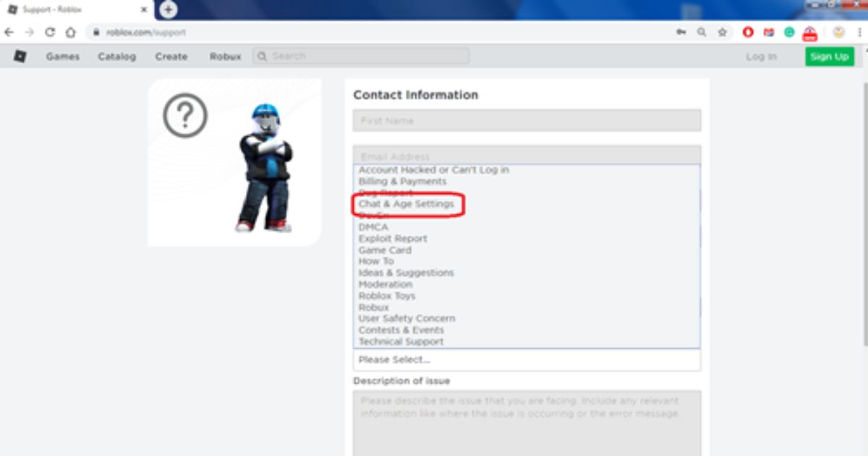The height and width of the screenshot is (456, 868).
Task: Click the browser home icon
Action: pos(70,33)
